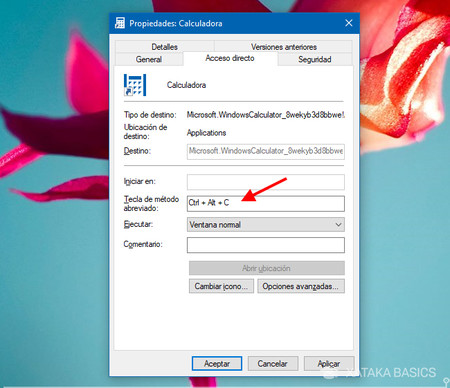450x388 pixels.
Task: Open the Seguridad tab
Action: coord(315,59)
